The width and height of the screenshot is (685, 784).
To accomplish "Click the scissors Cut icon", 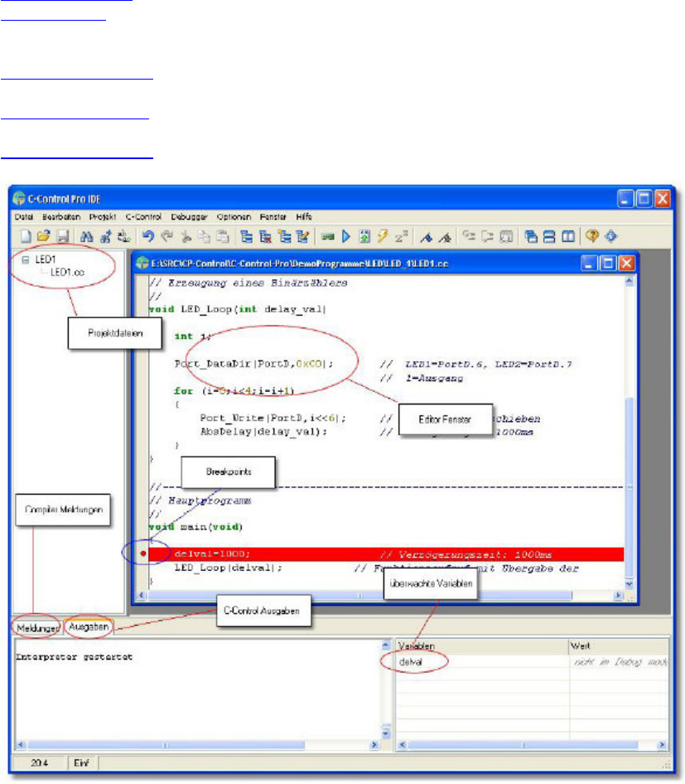I will (186, 236).
